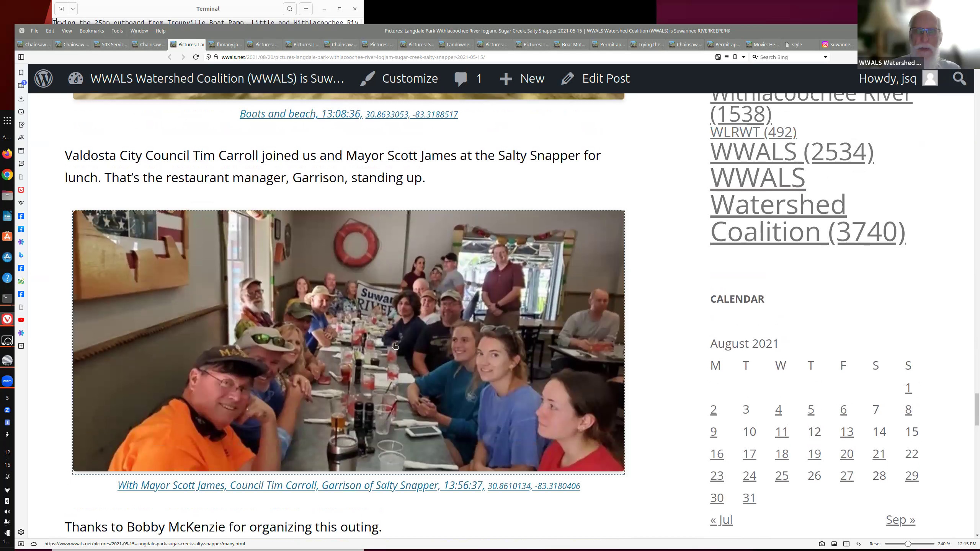
Task: Open the Bookmarks menu
Action: (x=91, y=31)
